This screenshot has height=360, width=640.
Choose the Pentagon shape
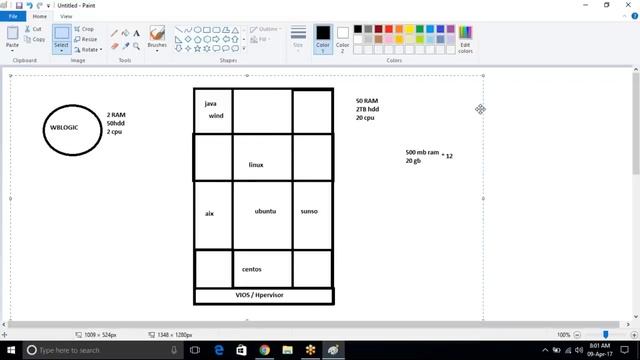pos(198,39)
